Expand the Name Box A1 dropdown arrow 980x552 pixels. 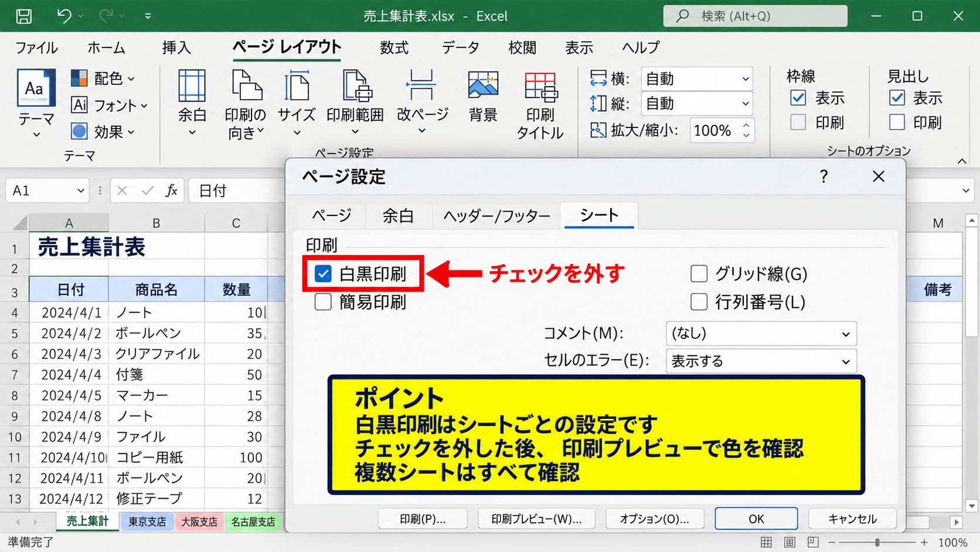coord(81,191)
